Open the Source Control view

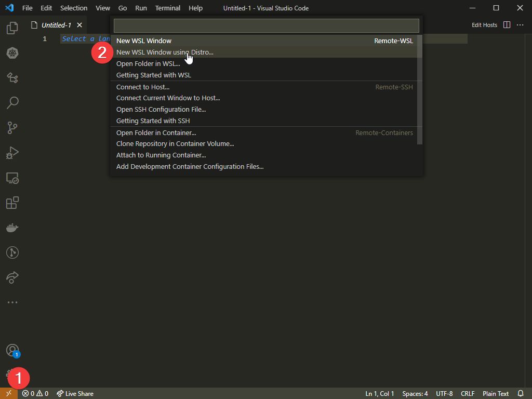click(12, 128)
